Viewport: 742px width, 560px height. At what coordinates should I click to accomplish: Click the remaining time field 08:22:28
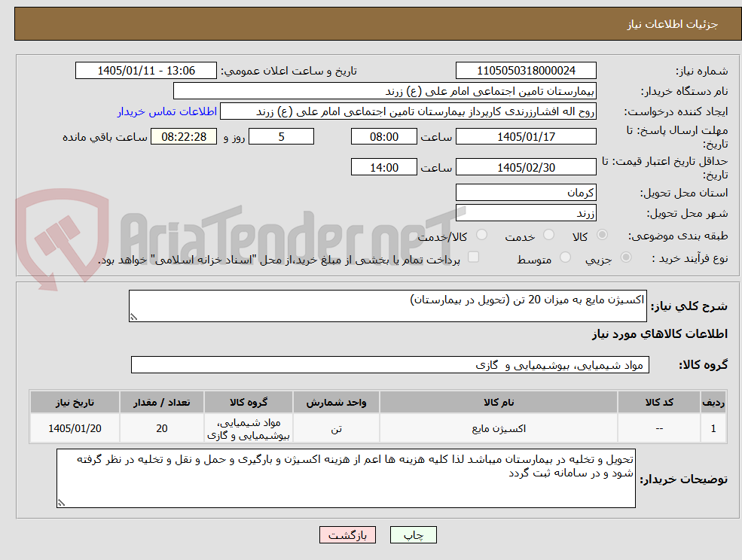click(184, 137)
